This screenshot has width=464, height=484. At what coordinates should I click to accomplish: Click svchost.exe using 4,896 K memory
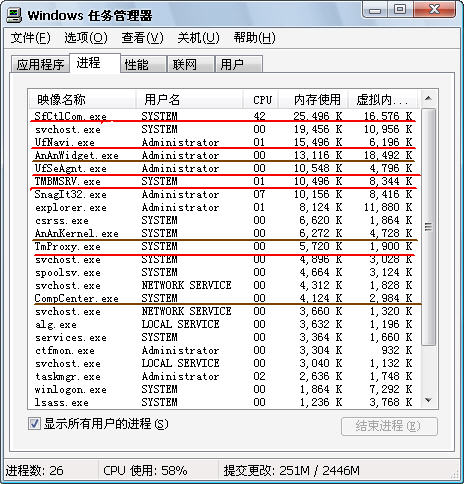[224, 259]
